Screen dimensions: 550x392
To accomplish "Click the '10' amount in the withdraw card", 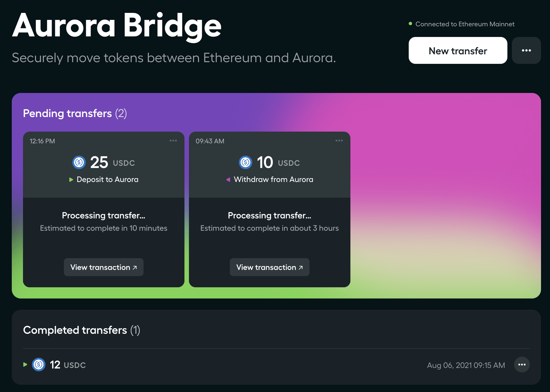I will 265,162.
